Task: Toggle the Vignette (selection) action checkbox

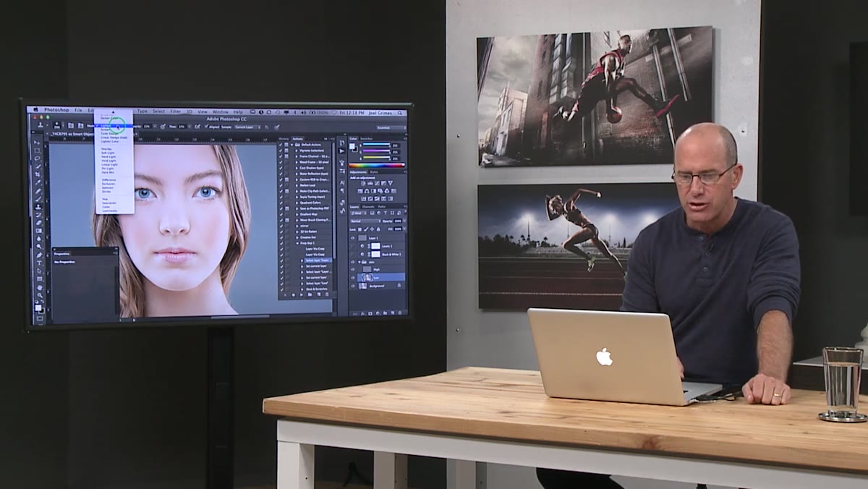Action: [281, 150]
